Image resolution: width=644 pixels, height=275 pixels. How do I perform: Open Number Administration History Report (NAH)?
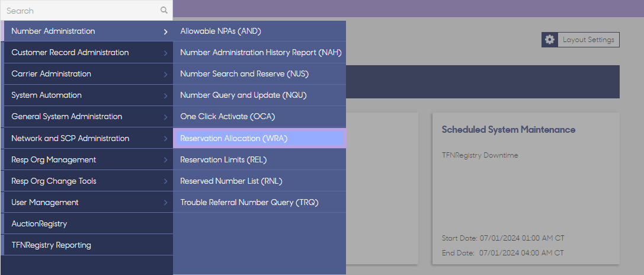point(259,53)
